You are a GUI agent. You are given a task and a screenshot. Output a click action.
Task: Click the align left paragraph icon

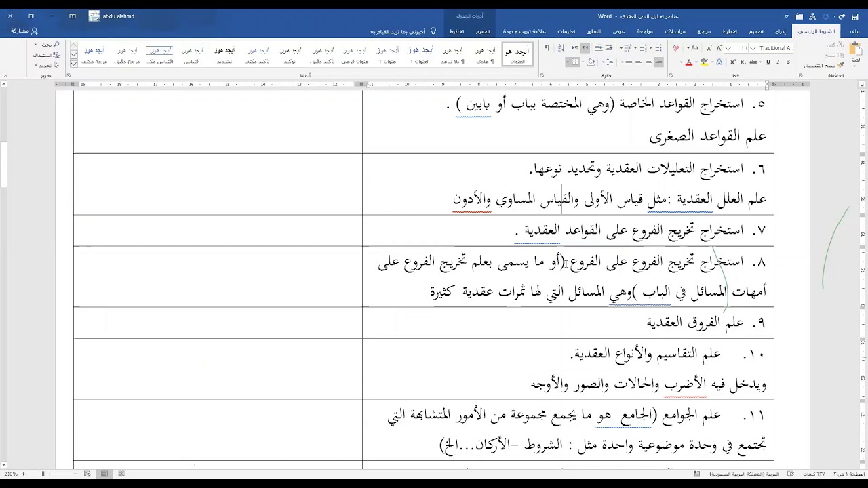638,62
